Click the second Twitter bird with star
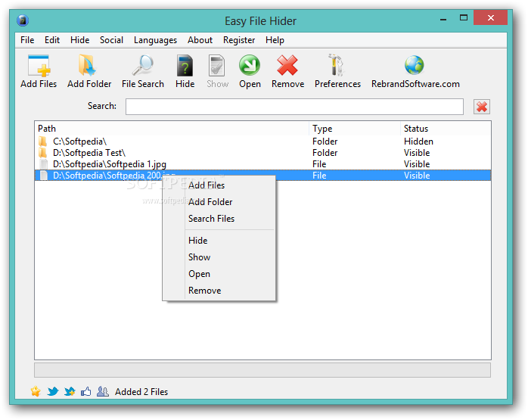The width and height of the screenshot is (528, 420). pos(70,391)
